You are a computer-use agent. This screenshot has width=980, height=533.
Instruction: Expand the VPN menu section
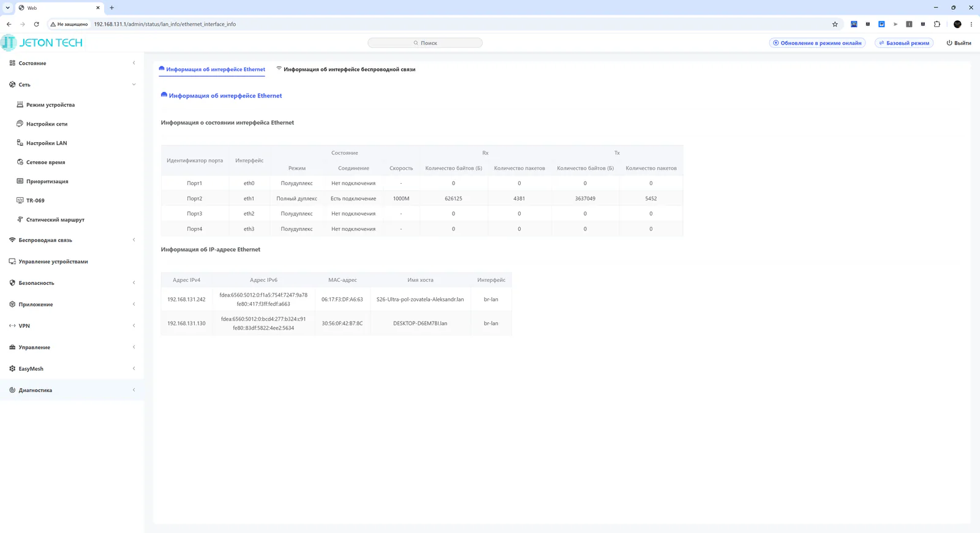pos(134,326)
